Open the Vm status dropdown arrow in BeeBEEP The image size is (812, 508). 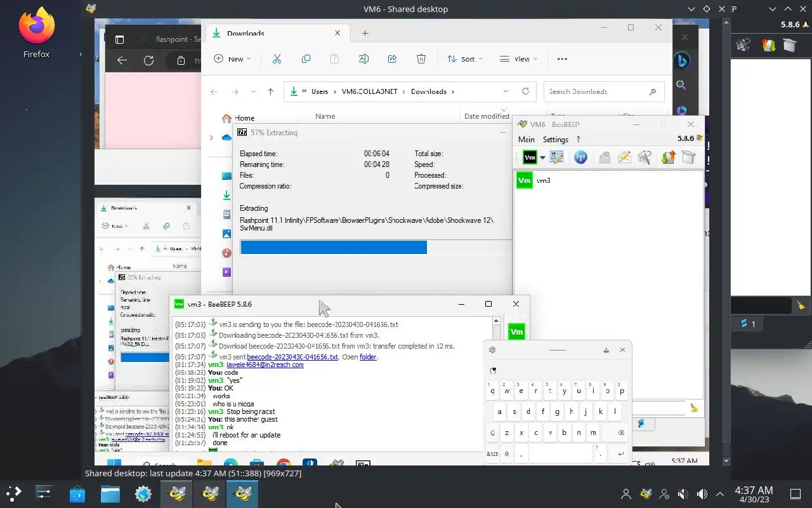coord(543,157)
